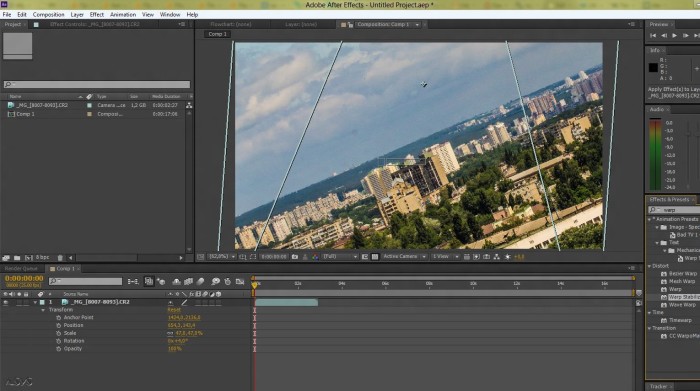Click the current time indicator in timeline
Image resolution: width=700 pixels, height=391 pixels.
254,285
